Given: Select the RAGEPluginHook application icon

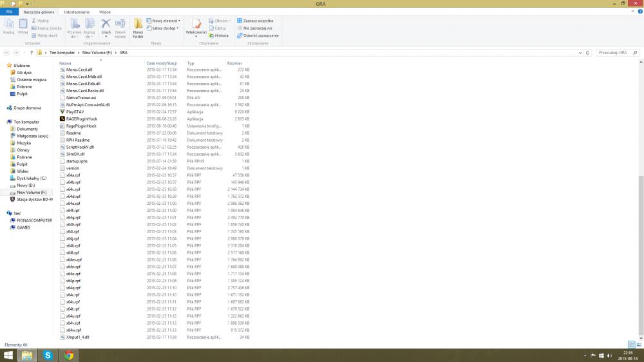Looking at the screenshot, I should pyautogui.click(x=62, y=119).
